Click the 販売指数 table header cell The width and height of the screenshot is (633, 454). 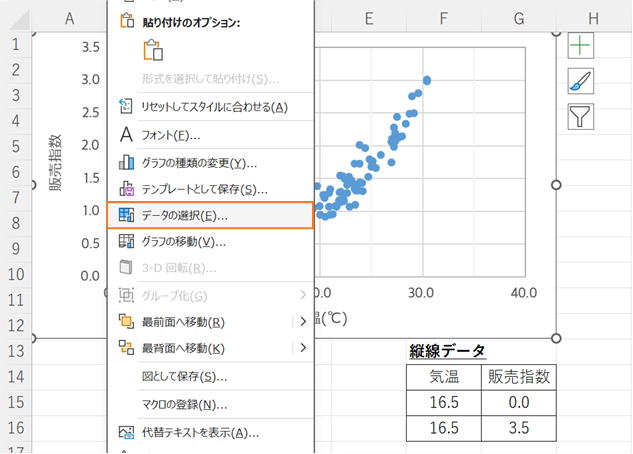[519, 377]
